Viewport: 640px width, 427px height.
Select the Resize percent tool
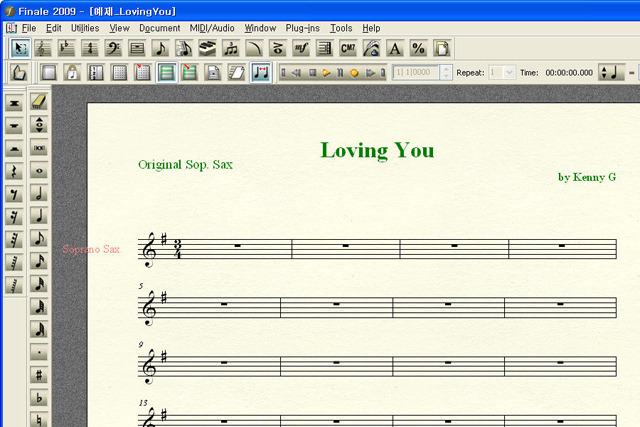coord(419,48)
